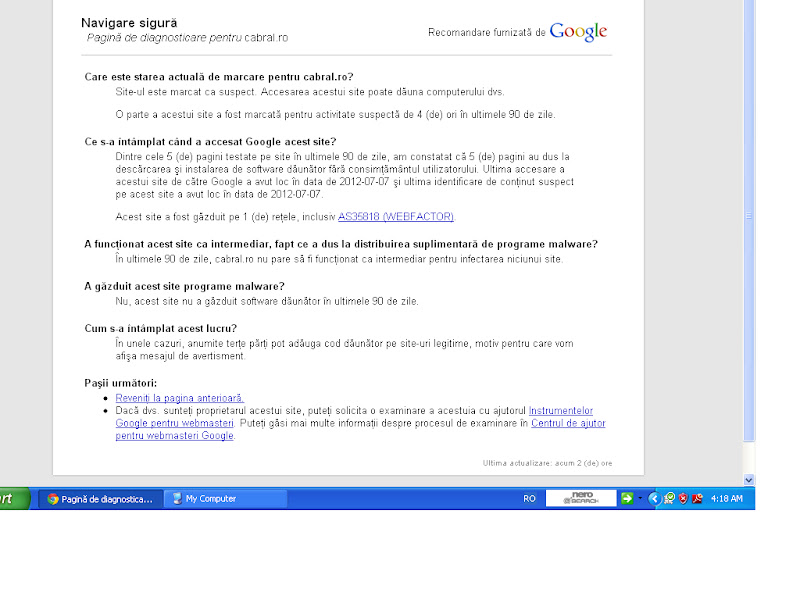Open the AS35818 (WEBFACTOR) network link

[396, 217]
